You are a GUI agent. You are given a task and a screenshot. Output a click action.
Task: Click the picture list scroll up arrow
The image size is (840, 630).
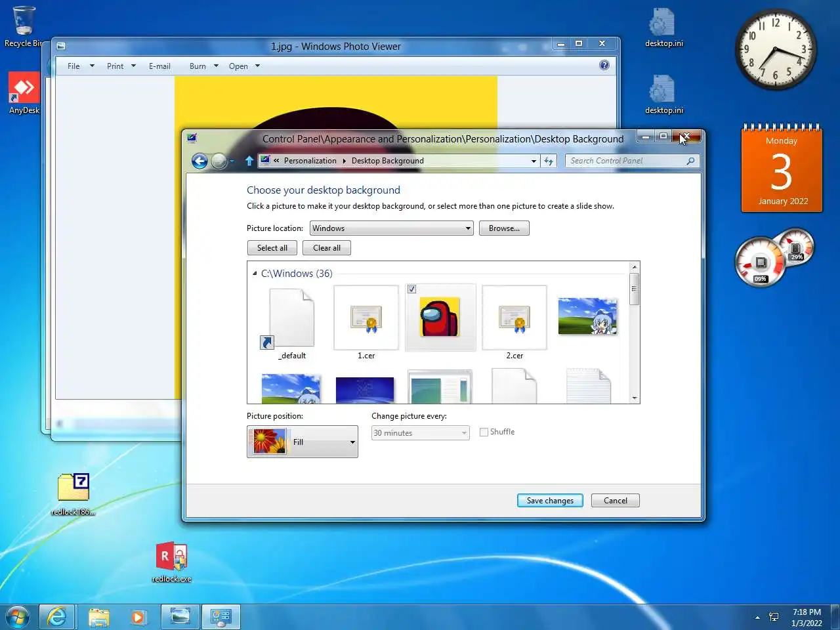634,266
